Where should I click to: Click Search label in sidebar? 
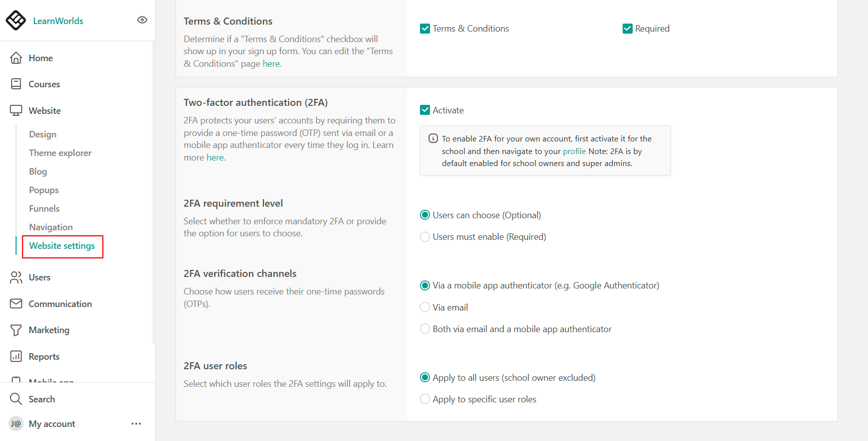coord(42,399)
